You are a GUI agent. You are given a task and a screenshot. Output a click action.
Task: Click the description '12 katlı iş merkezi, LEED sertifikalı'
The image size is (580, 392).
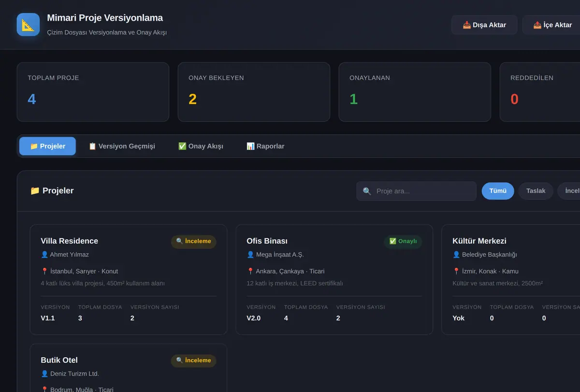tap(295, 283)
